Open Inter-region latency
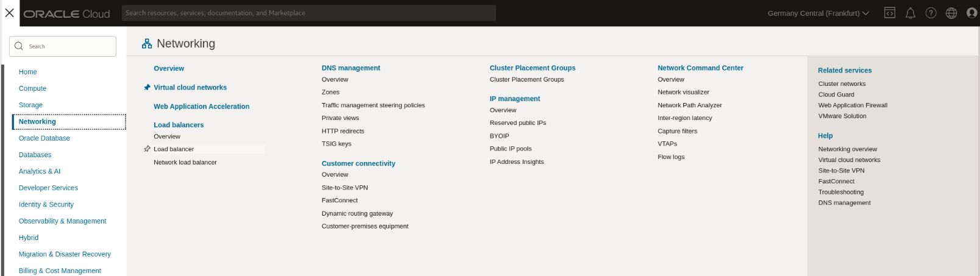Viewport: 980px width, 276px height. [x=684, y=118]
